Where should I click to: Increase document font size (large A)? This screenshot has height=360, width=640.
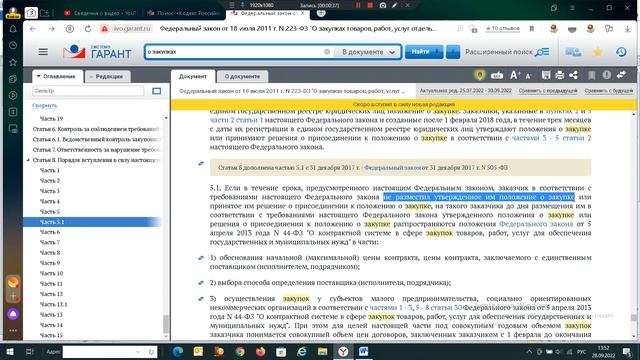[515, 75]
